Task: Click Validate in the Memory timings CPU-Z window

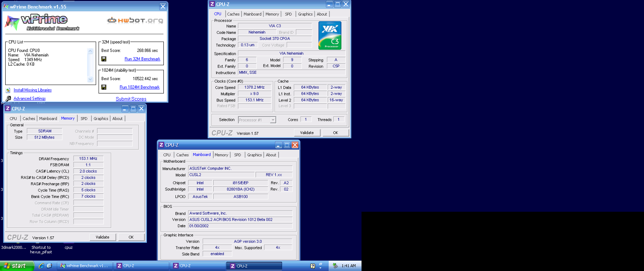Action: click(x=102, y=237)
